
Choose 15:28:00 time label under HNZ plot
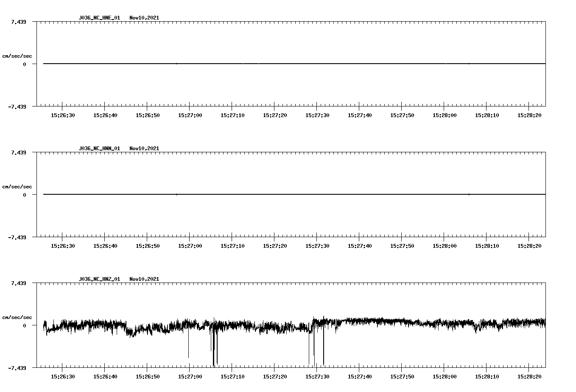445,377
